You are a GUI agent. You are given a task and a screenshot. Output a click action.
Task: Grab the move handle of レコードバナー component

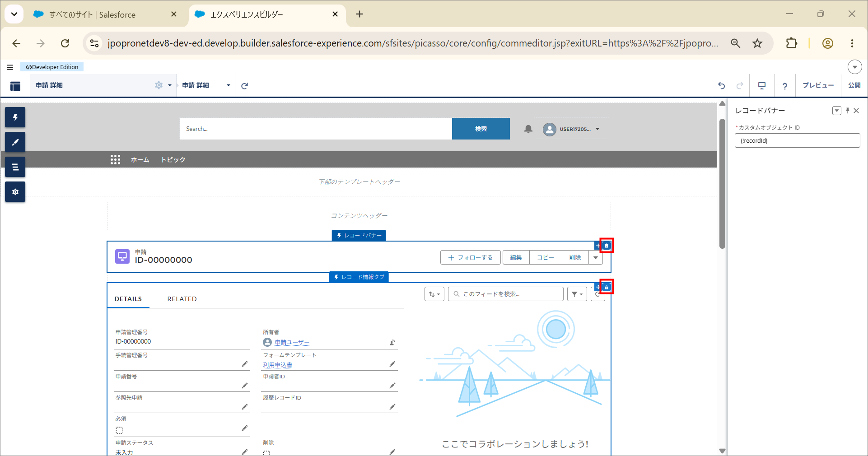tap(598, 246)
